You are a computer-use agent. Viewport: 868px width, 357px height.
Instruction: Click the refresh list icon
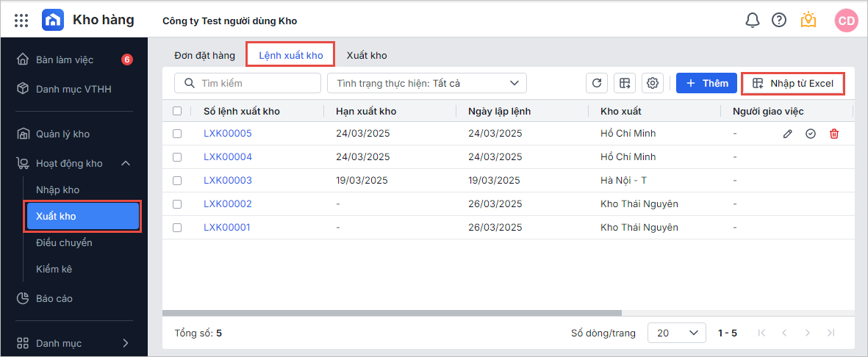click(597, 83)
